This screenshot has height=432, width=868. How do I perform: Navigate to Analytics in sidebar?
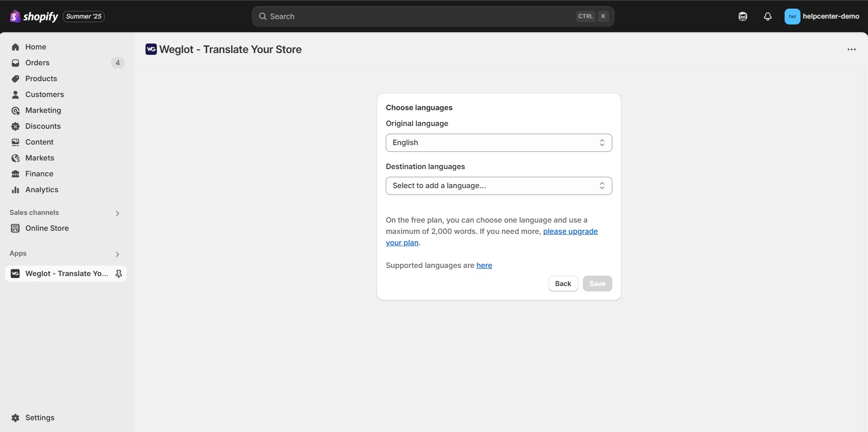42,189
